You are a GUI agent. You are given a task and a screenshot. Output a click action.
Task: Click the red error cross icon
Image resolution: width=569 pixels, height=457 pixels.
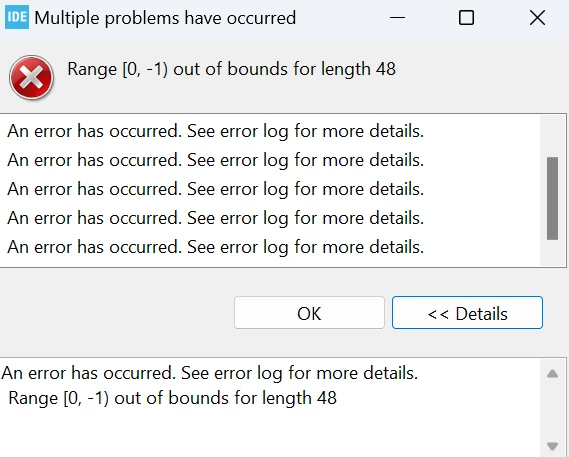(x=32, y=77)
